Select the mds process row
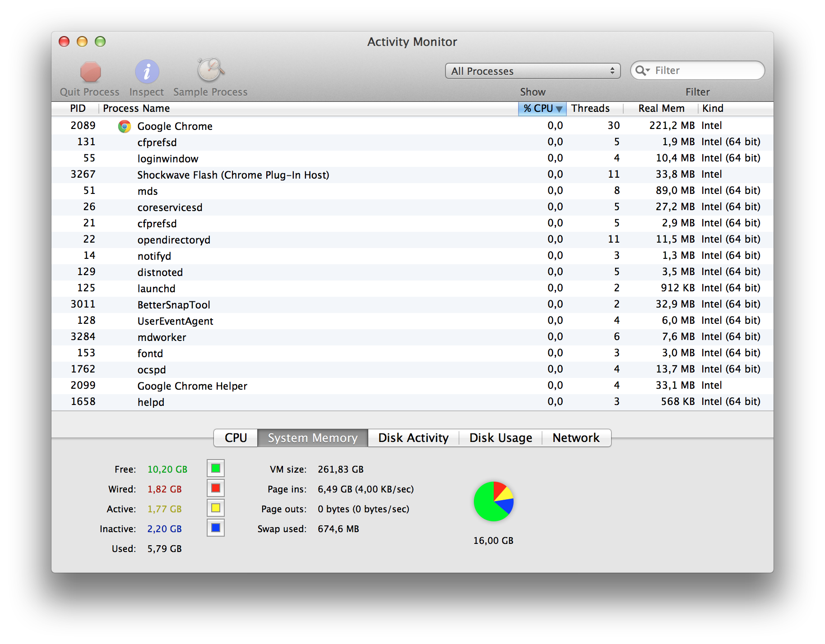 point(412,191)
